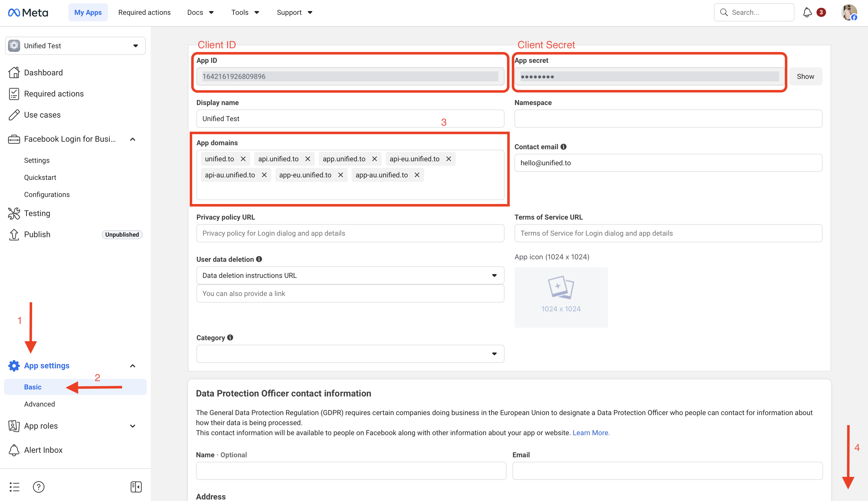Click the help question mark icon
The width and height of the screenshot is (868, 501).
coord(38,486)
